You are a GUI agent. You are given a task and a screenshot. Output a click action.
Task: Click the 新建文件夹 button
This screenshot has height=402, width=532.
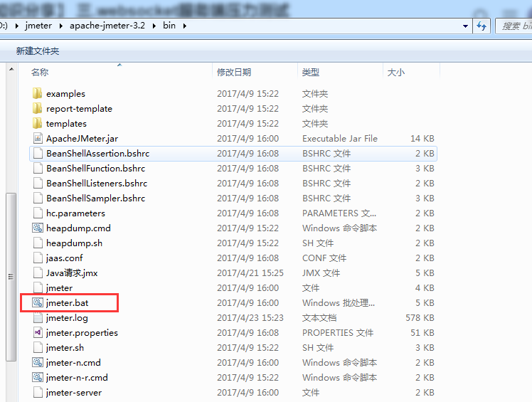[38, 51]
